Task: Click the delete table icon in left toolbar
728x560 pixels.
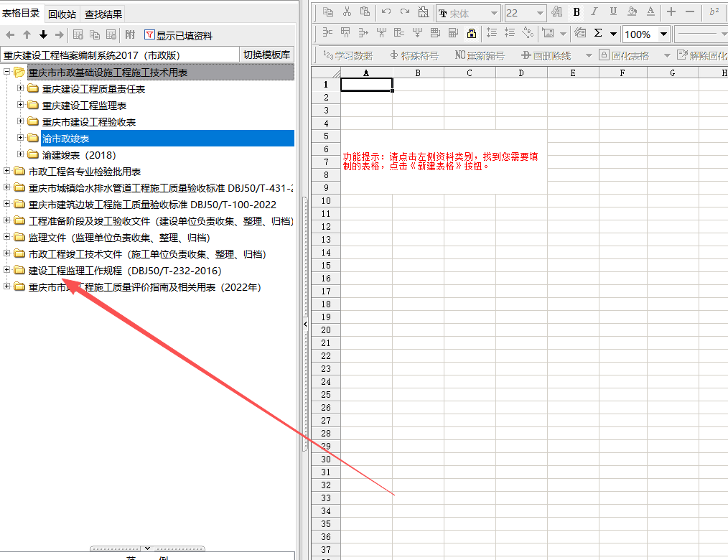Action: (111, 35)
